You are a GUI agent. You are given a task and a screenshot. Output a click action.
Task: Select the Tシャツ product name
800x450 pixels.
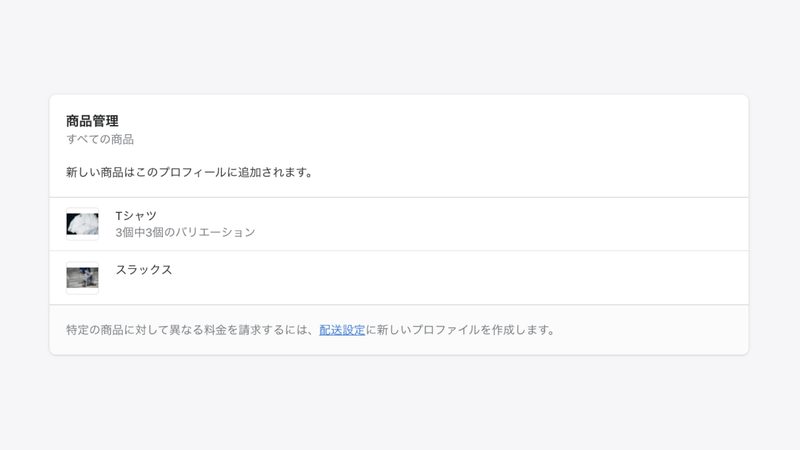136,216
